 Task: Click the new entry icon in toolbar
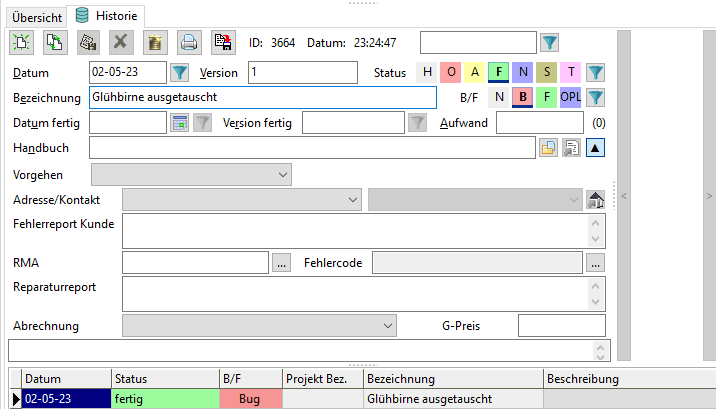pos(21,42)
